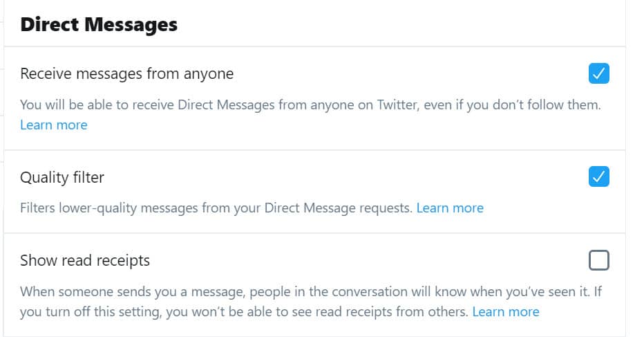Click the 'Show read receipts' label text
The width and height of the screenshot is (644, 337).
(x=85, y=260)
